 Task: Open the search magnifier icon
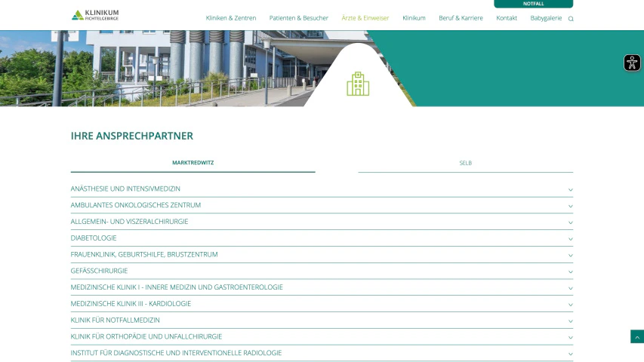(x=571, y=18)
